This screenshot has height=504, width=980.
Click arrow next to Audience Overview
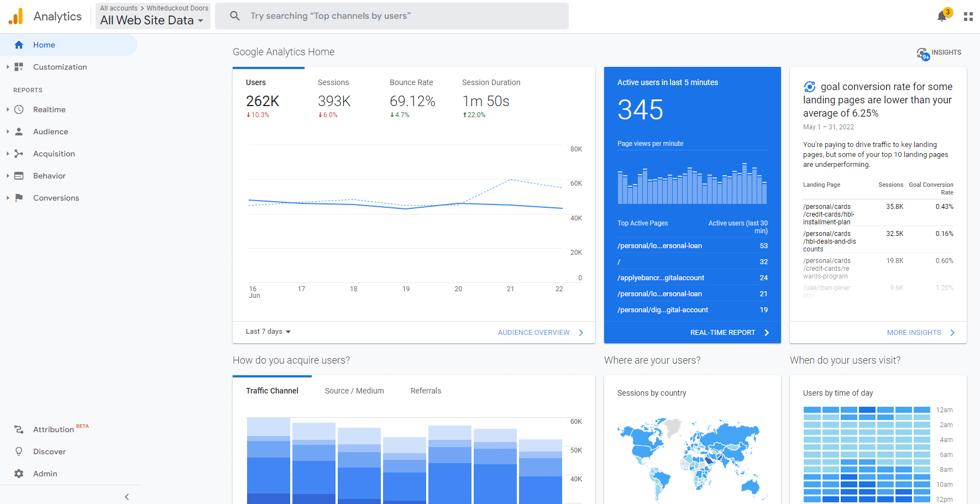coord(581,333)
